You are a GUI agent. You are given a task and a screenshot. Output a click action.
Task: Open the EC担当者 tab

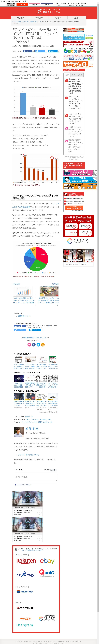point(22,5)
